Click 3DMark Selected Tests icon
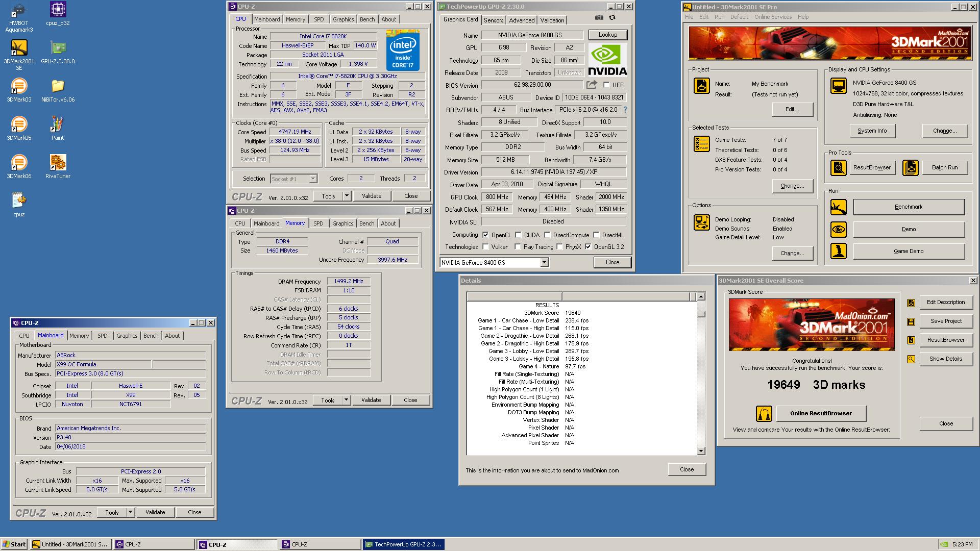This screenshot has width=980, height=551. click(701, 144)
